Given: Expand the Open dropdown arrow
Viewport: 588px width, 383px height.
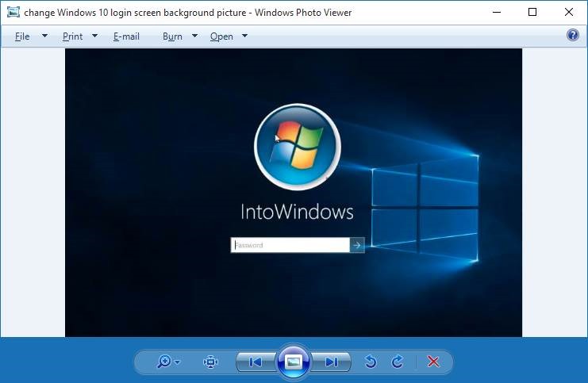Looking at the screenshot, I should click(x=245, y=36).
